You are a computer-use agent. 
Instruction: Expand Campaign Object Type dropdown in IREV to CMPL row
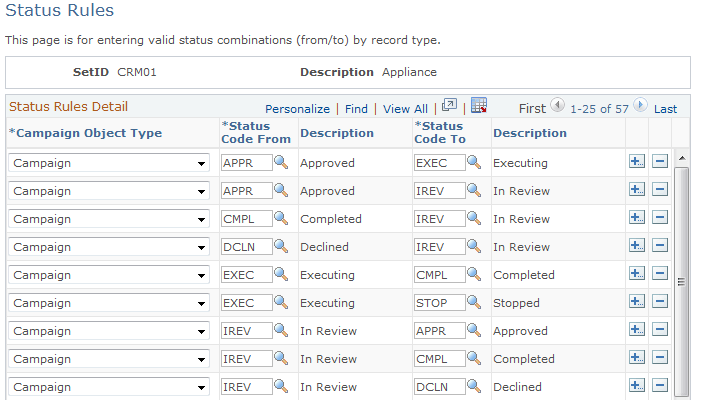coord(109,359)
